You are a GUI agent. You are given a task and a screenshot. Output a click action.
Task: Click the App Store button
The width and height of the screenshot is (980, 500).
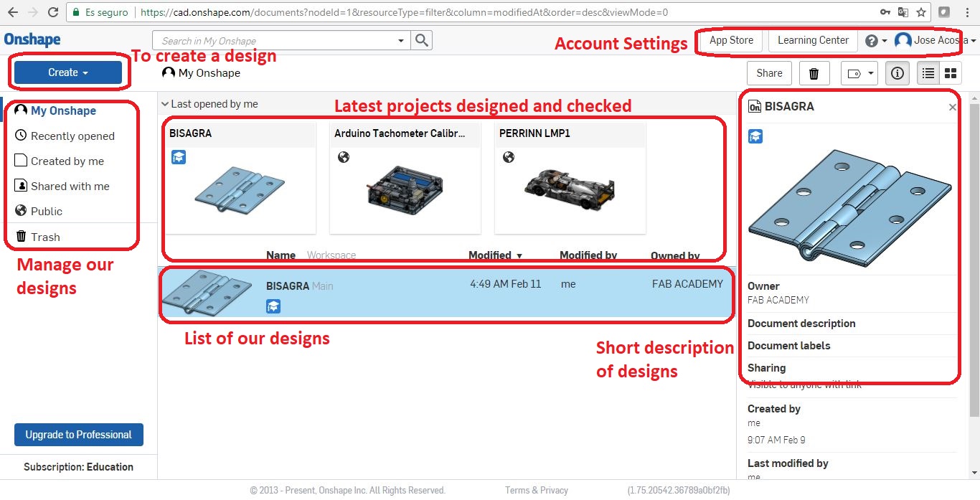[731, 40]
